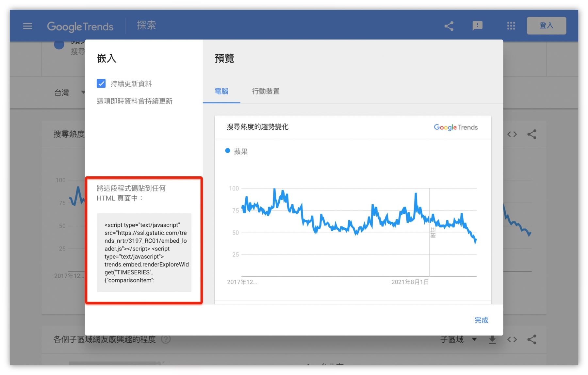The height and width of the screenshot is (375, 588).
Task: Click the embed code text box
Action: 144,252
